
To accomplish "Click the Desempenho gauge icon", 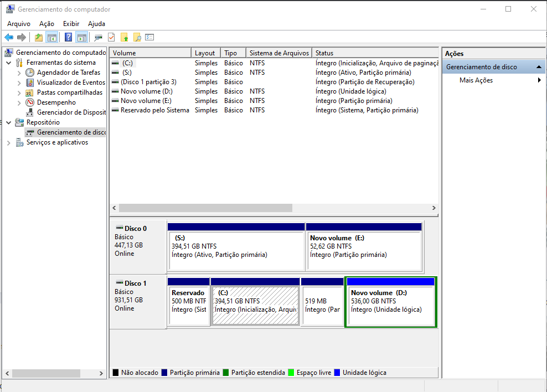I will tap(30, 102).
